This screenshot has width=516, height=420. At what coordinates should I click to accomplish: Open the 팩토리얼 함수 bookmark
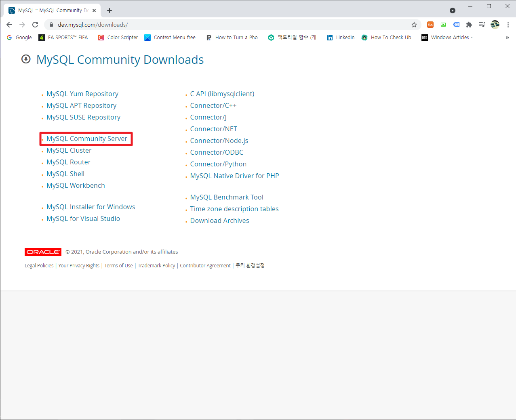pos(294,38)
